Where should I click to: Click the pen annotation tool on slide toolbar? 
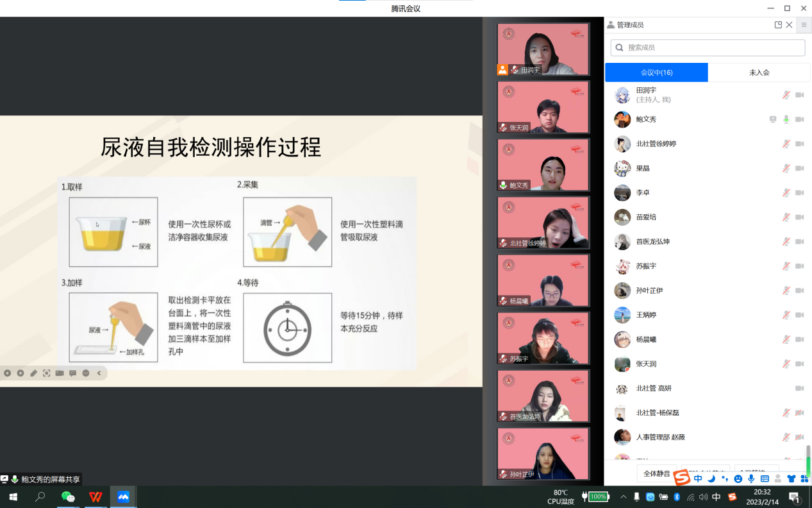point(33,373)
